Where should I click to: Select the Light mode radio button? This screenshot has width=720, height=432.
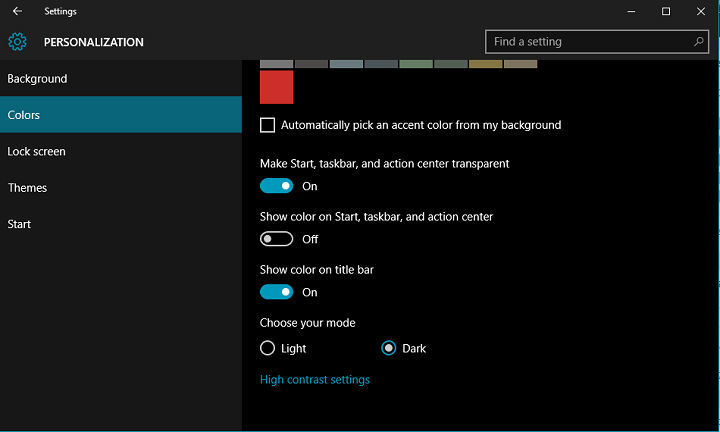click(x=267, y=348)
